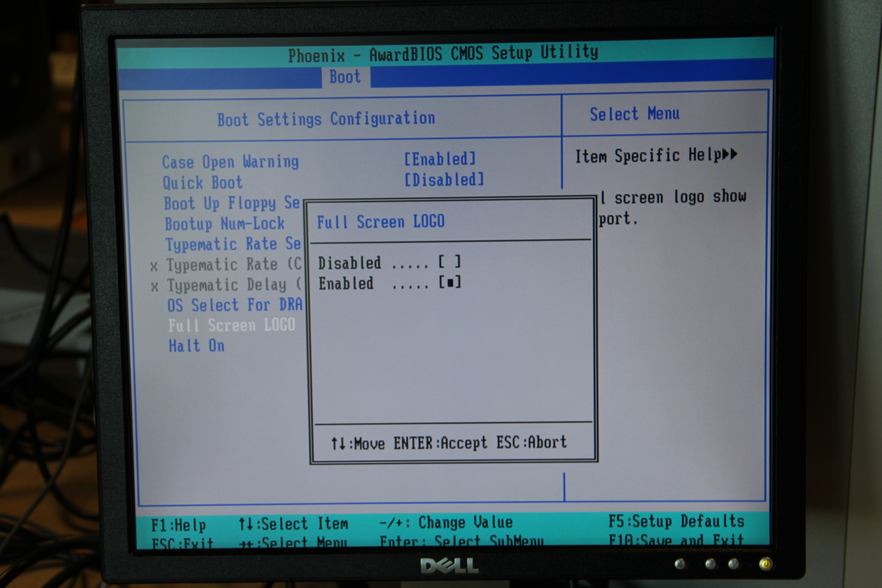
Task: Click the Full Screen LOGO popup title
Action: 381,222
